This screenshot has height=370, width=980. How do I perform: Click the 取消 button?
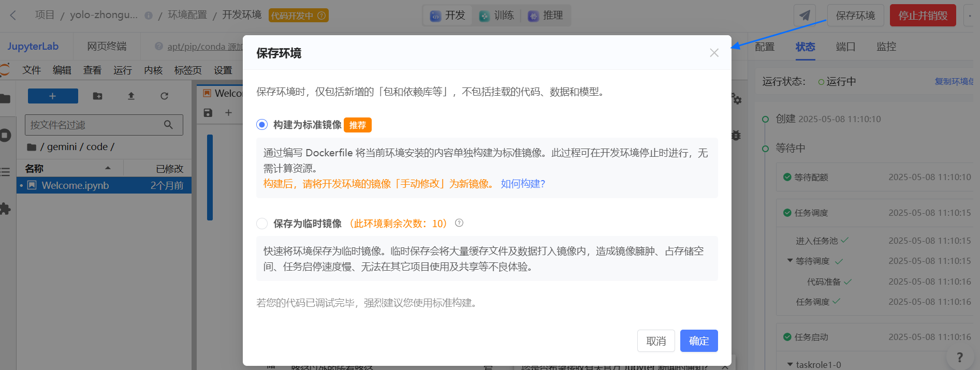point(656,341)
